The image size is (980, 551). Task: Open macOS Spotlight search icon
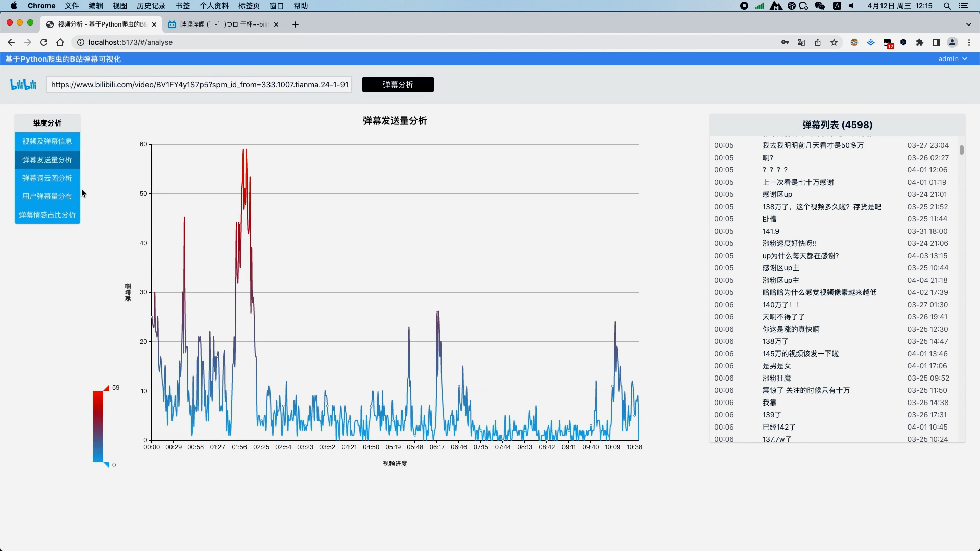947,6
